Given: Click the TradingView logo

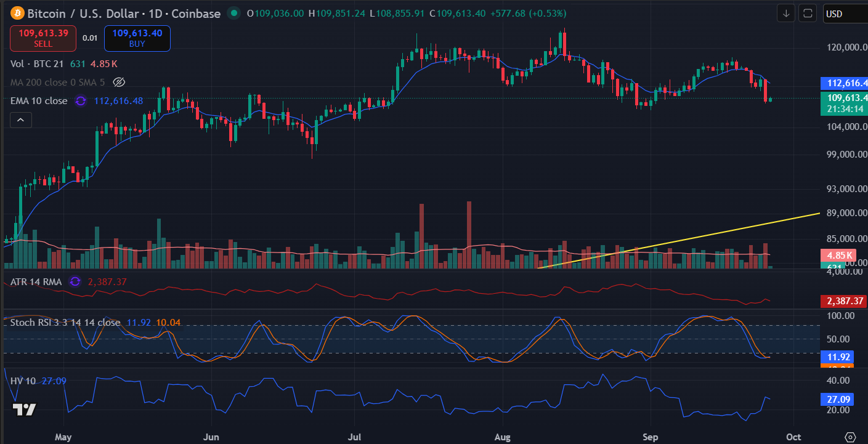Looking at the screenshot, I should (x=25, y=410).
